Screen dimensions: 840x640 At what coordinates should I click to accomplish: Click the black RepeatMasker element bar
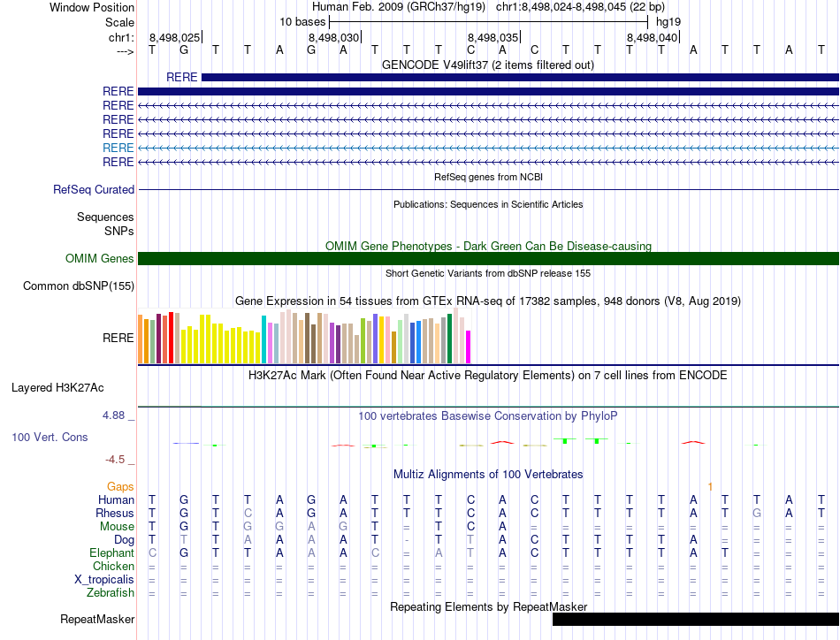coord(695,620)
